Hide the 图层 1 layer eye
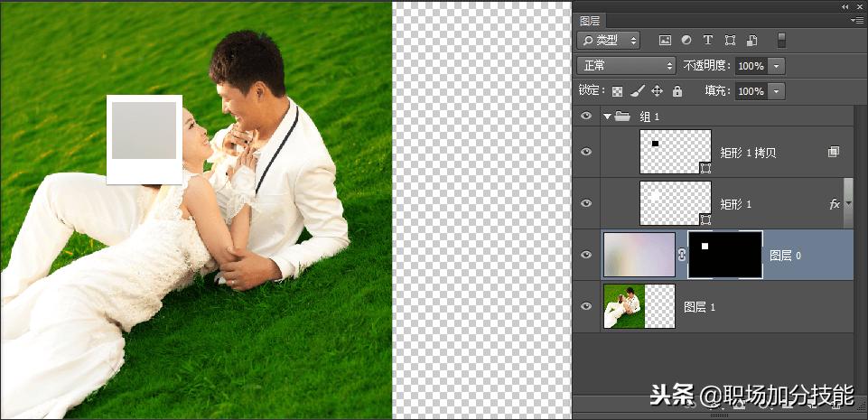Viewport: 868px width, 420px height. 586,306
